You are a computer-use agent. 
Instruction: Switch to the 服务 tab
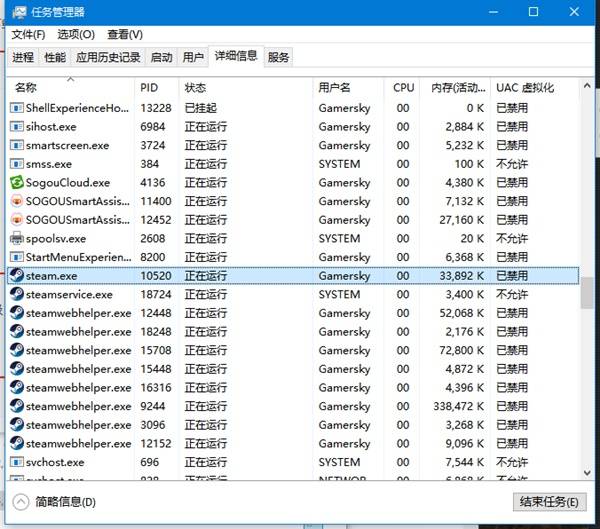pos(279,58)
